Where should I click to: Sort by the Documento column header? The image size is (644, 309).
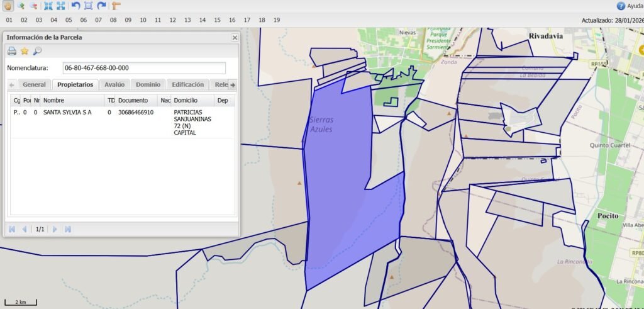(x=136, y=100)
